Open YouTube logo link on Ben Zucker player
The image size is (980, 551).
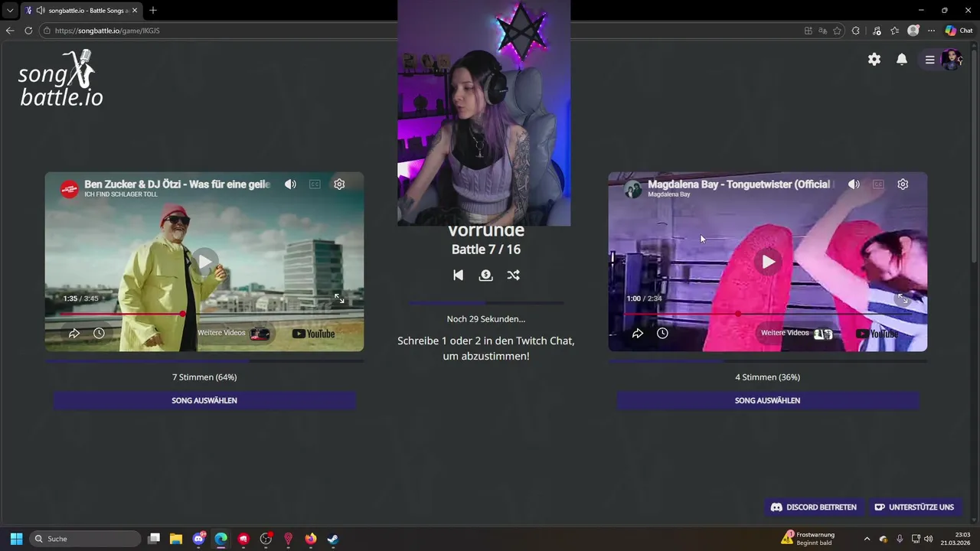pos(313,334)
